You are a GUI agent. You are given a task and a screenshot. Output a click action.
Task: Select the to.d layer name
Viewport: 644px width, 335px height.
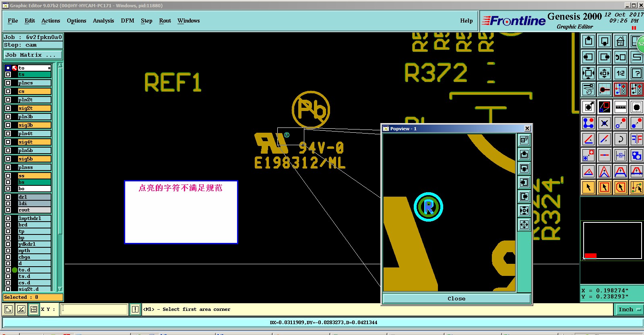pos(35,270)
